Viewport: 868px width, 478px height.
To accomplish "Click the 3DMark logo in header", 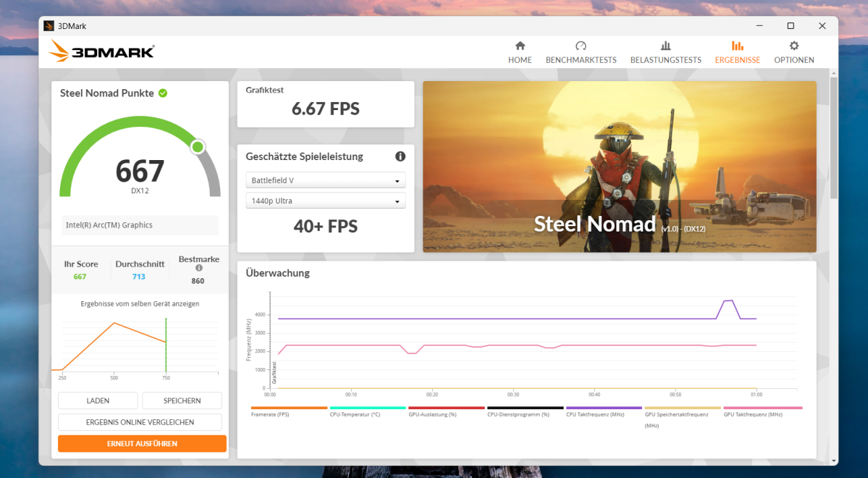I will pos(101,51).
